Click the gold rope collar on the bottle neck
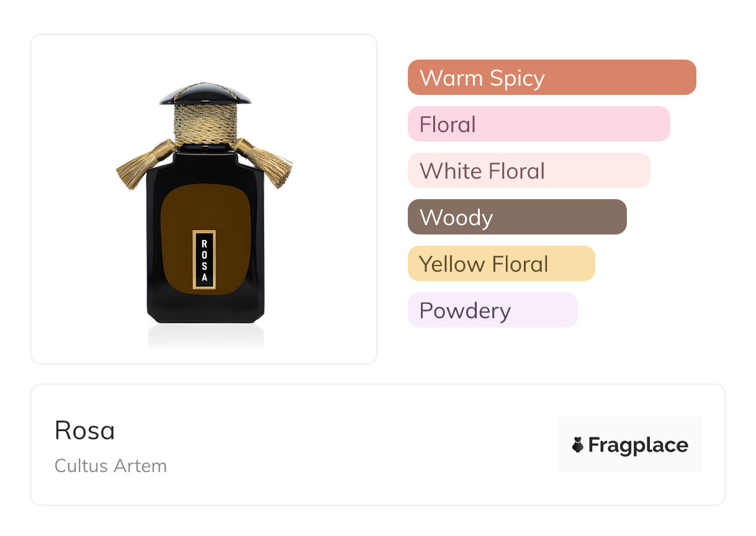 click(x=205, y=122)
